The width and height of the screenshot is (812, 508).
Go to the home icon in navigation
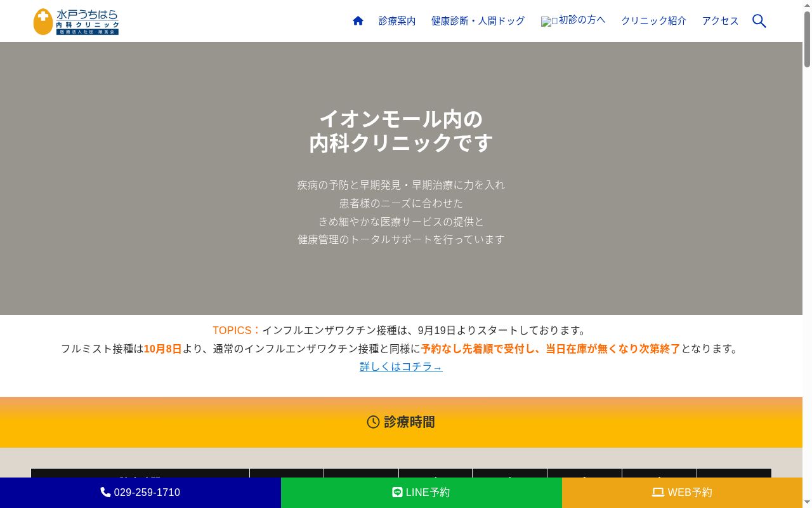point(358,21)
